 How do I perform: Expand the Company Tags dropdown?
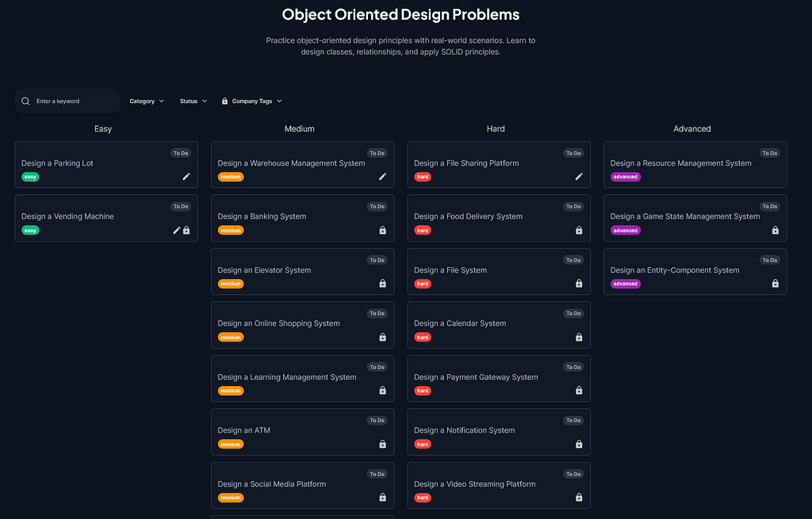pyautogui.click(x=251, y=101)
